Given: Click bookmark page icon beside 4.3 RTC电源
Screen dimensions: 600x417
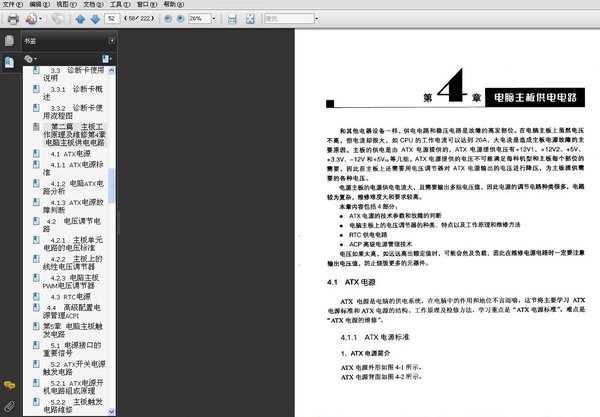Looking at the screenshot, I should (x=36, y=296).
